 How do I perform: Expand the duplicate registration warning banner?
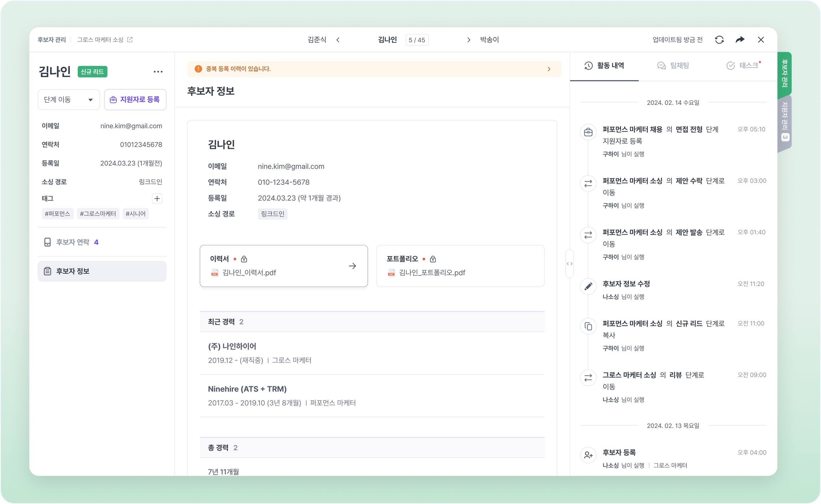(549, 69)
